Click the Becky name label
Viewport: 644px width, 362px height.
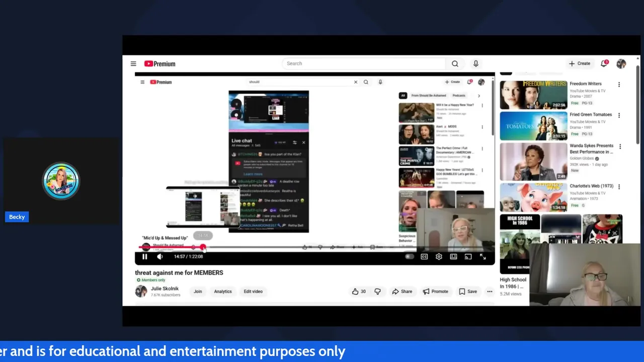click(17, 217)
